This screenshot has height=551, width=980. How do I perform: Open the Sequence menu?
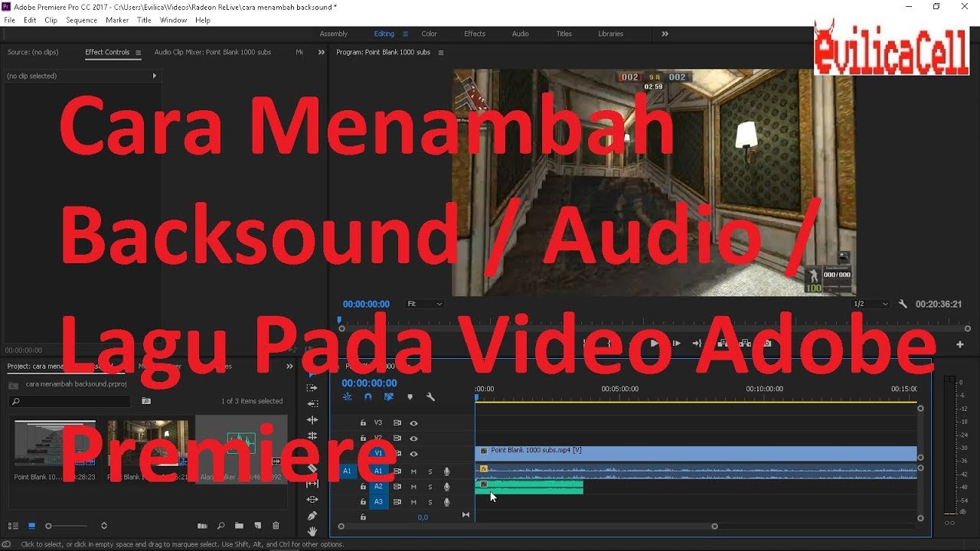[x=81, y=21]
